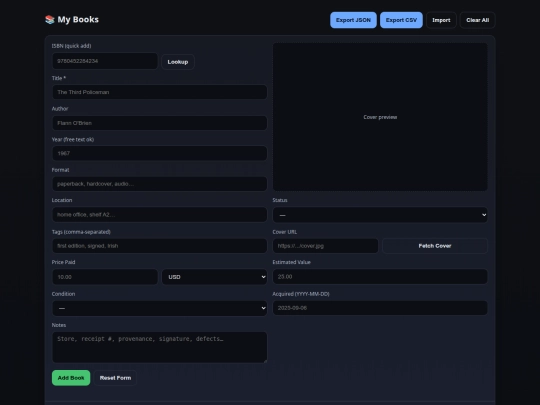This screenshot has height=405, width=540.
Task: Focus the ISBN quick add input
Action: 105,61
